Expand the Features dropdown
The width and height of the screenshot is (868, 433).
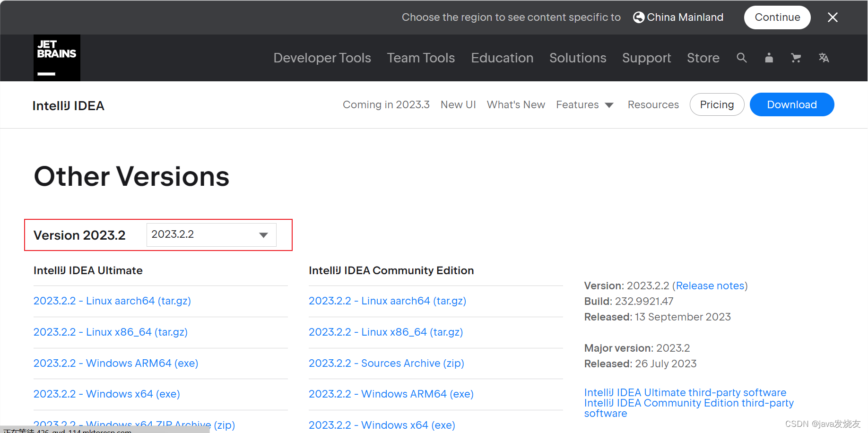(x=585, y=104)
